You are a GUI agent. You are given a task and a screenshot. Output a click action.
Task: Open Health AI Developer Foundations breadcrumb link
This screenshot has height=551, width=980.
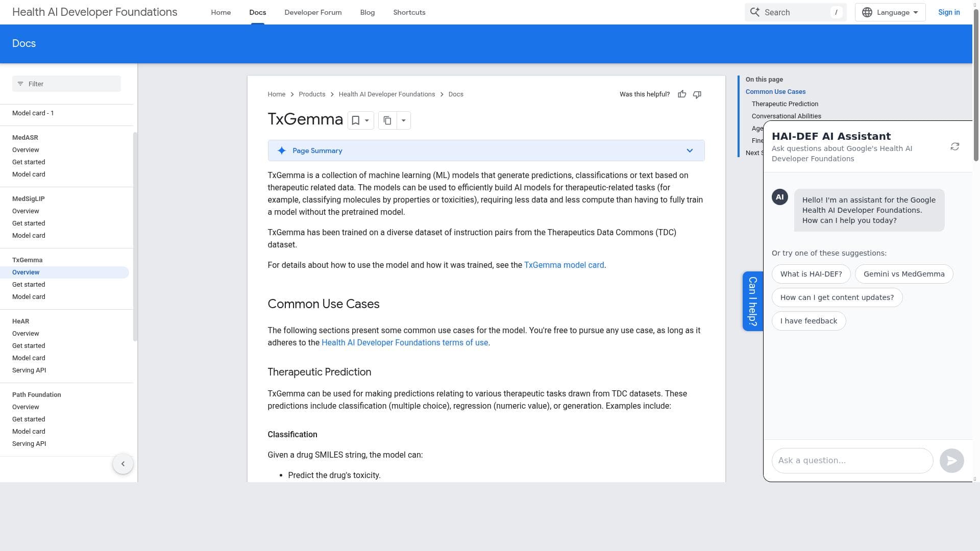pos(387,94)
